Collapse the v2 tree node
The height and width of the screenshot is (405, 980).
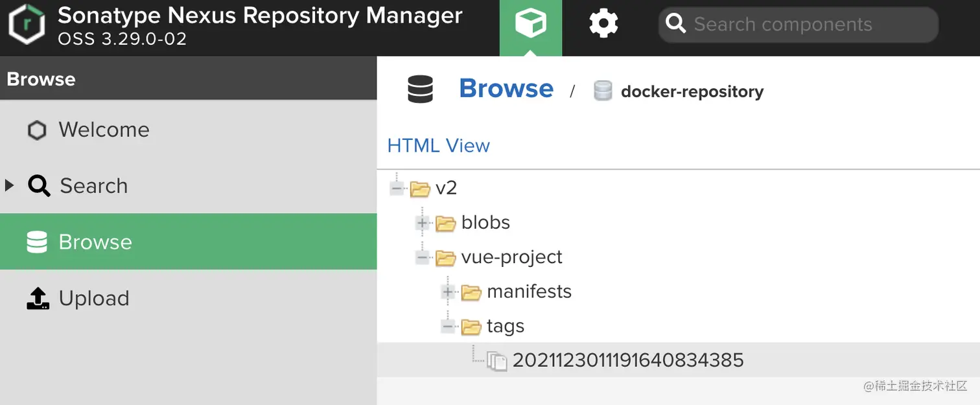[x=396, y=189]
